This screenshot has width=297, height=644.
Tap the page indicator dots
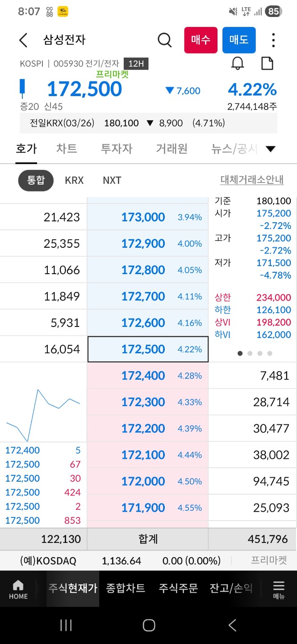tap(255, 353)
